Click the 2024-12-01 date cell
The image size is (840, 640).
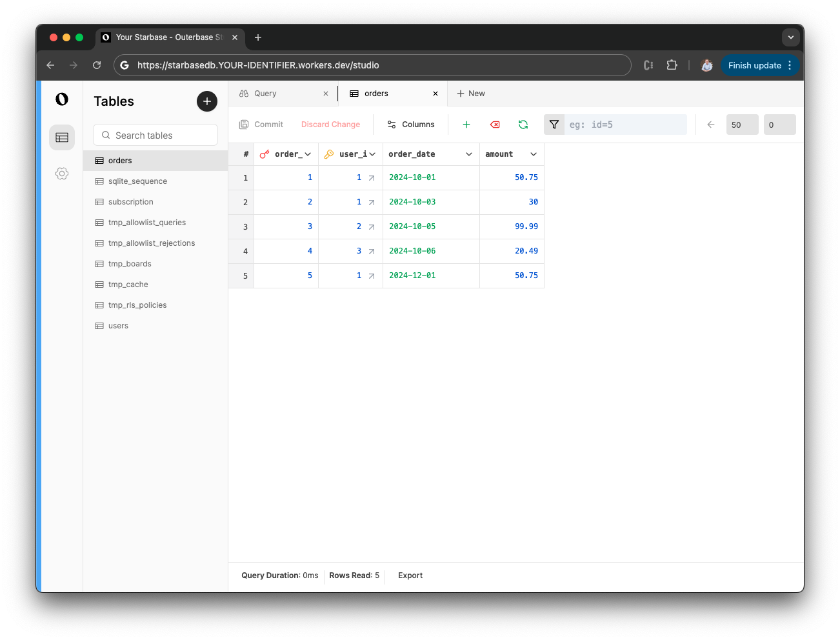(x=431, y=275)
